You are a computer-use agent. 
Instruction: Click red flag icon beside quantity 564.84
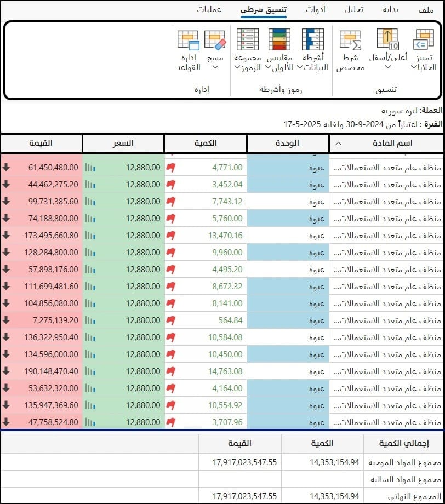pos(171,320)
